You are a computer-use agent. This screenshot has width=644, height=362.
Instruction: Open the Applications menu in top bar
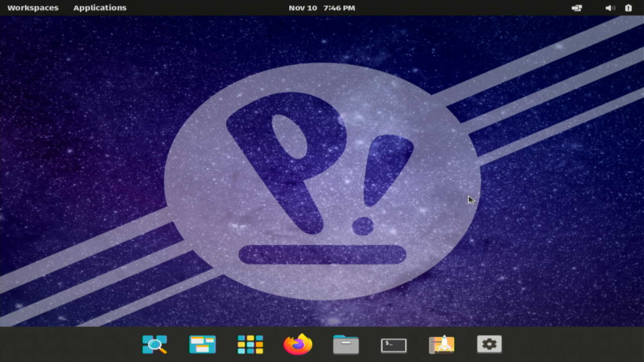click(x=100, y=8)
